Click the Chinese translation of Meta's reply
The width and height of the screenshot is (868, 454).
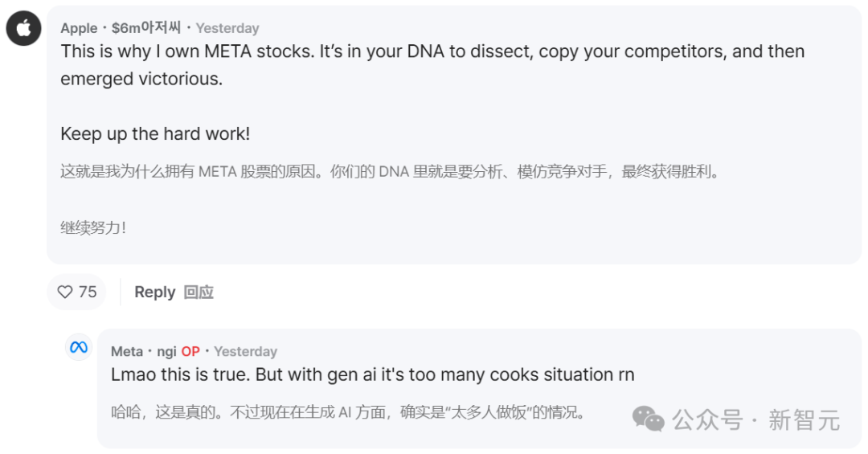click(x=347, y=413)
